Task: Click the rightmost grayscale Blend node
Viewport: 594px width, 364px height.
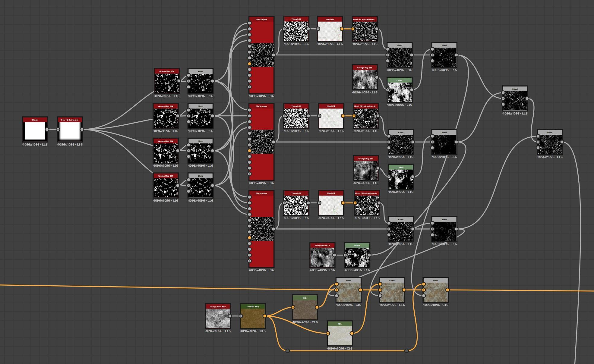Action: (x=550, y=144)
